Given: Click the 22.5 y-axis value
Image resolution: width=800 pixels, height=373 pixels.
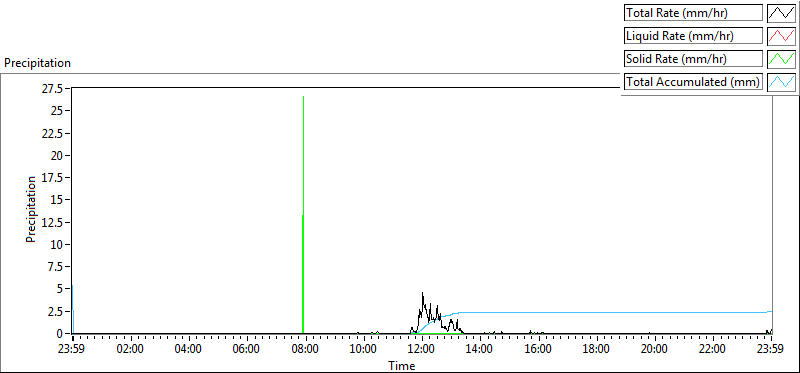Looking at the screenshot, I should [x=52, y=133].
